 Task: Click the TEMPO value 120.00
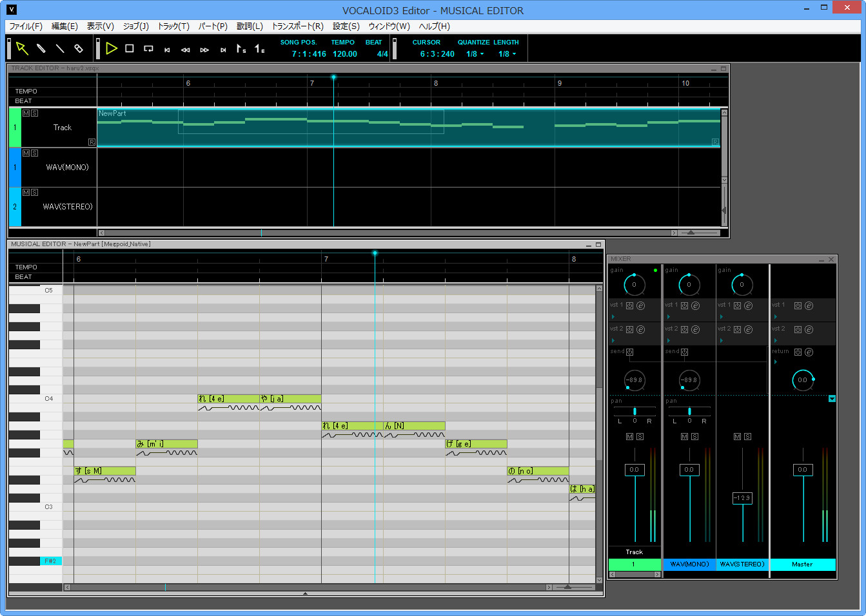pos(345,54)
